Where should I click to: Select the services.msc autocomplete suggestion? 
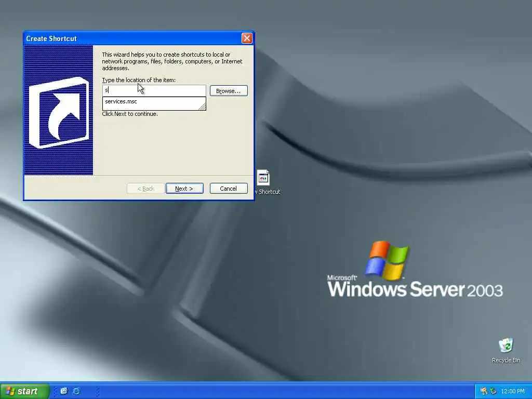[x=154, y=101]
